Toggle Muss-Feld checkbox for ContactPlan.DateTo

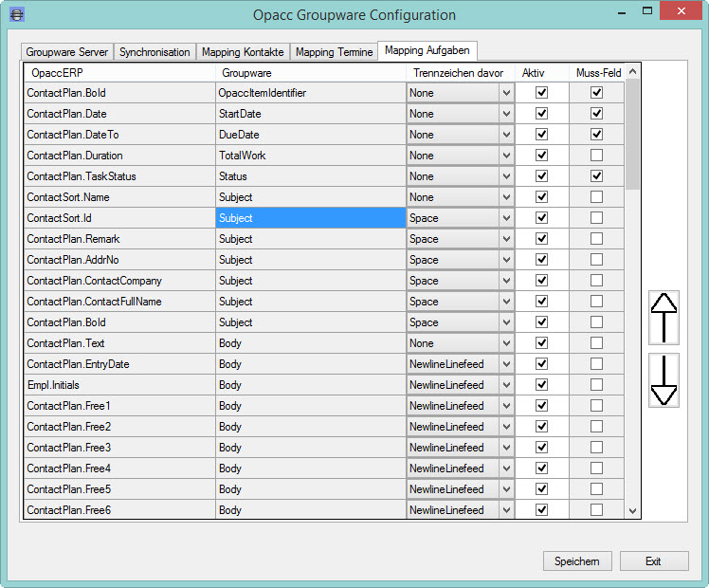(596, 135)
